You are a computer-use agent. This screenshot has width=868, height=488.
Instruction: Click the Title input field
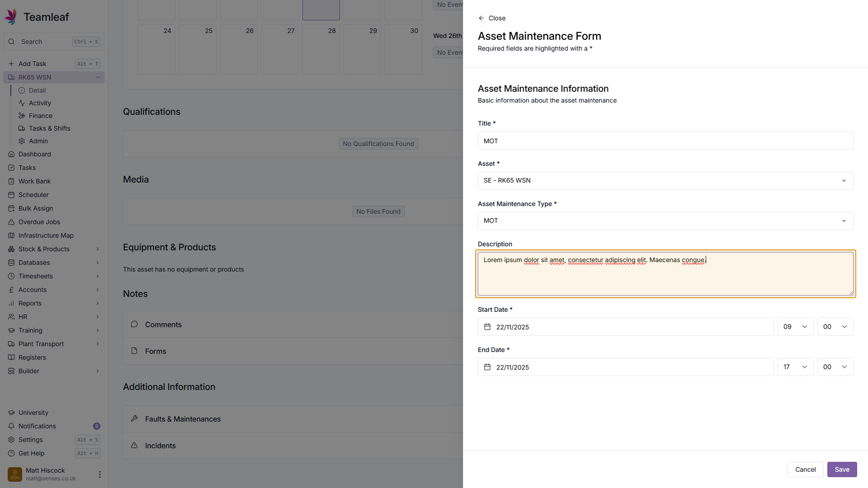pos(665,141)
